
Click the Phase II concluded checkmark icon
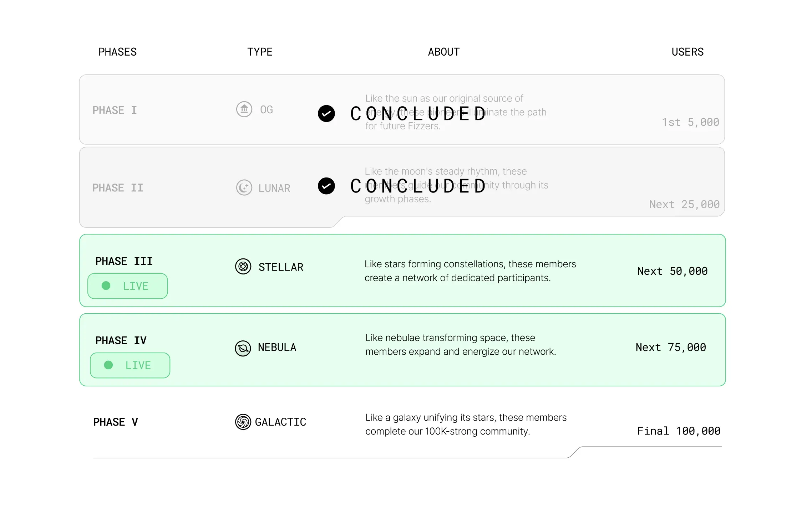click(x=326, y=186)
